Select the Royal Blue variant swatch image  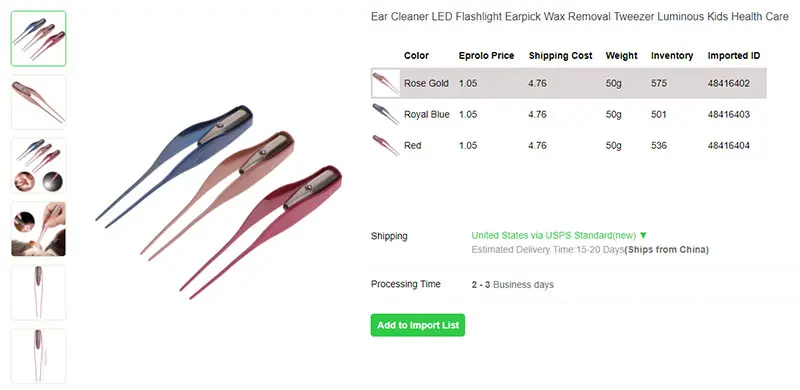(x=386, y=114)
